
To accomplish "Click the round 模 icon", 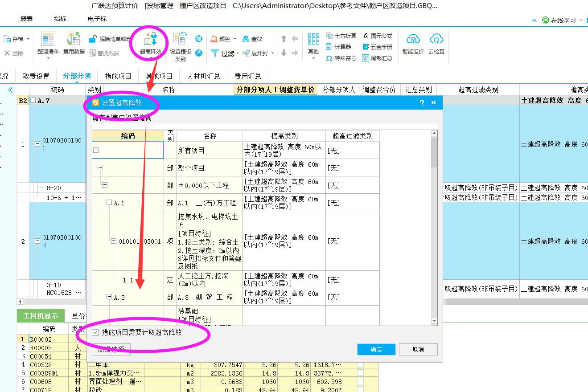I will click(x=199, y=39).
